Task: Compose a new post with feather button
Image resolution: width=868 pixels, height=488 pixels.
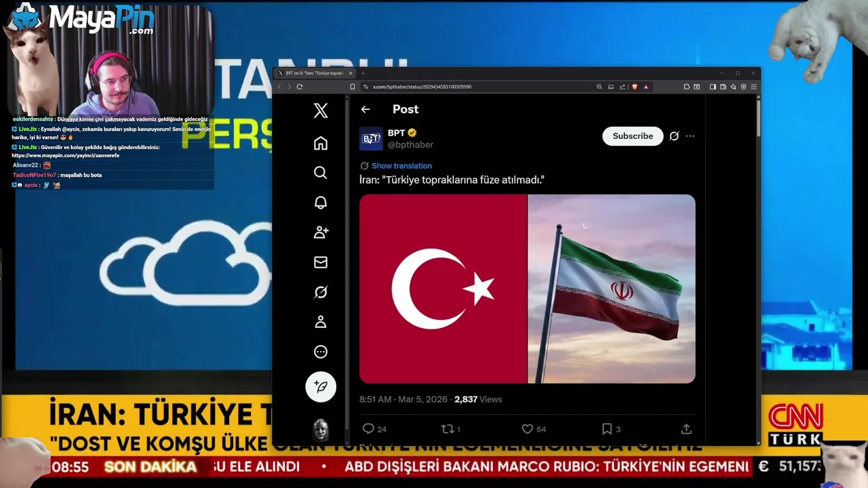Action: tap(321, 387)
